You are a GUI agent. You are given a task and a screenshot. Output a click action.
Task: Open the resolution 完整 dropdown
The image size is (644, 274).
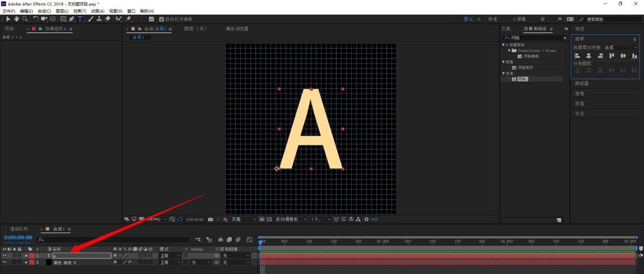244,219
